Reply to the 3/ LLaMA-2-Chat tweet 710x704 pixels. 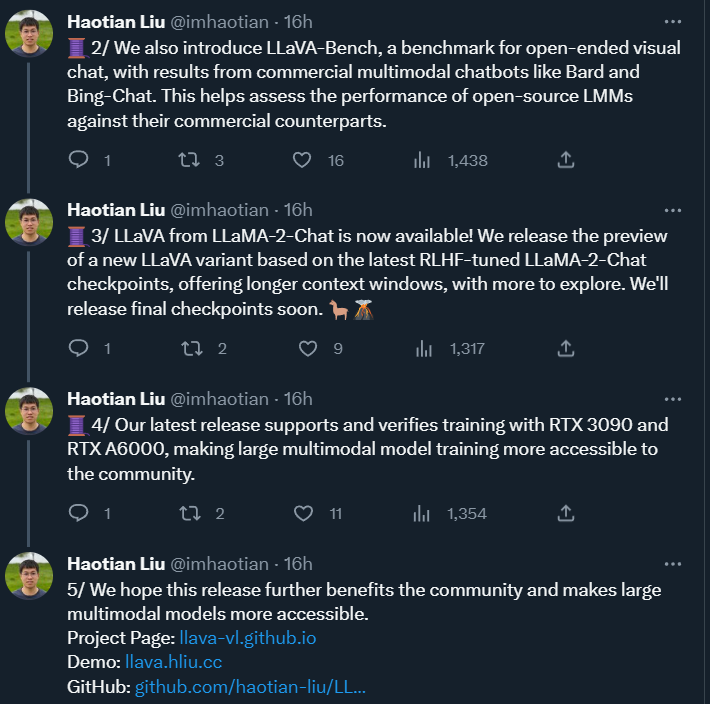[78, 348]
